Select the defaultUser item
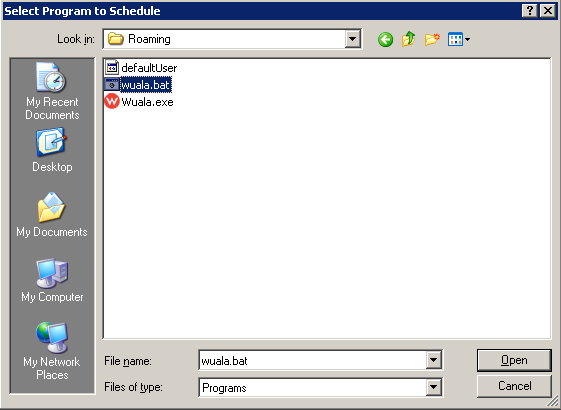 click(141, 68)
